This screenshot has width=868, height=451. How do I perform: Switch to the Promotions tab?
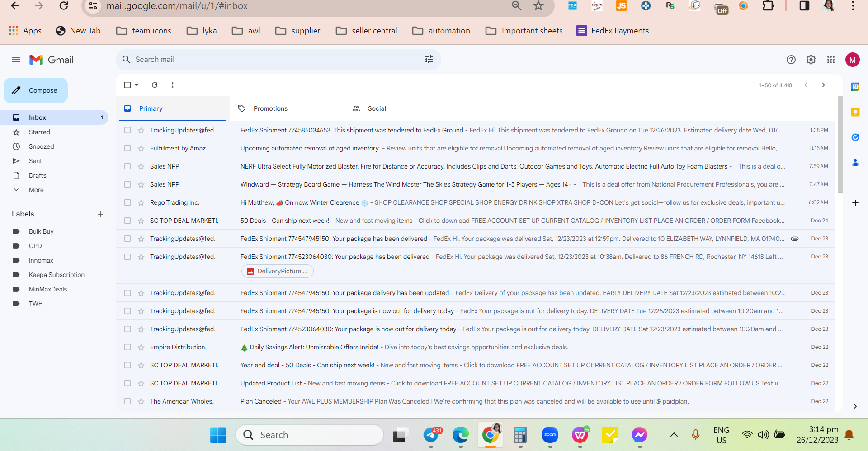(288, 108)
